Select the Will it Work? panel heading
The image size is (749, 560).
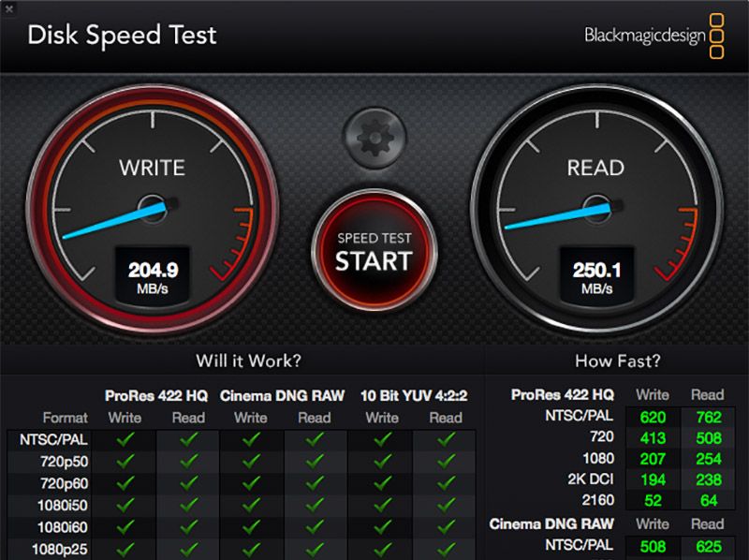[248, 361]
